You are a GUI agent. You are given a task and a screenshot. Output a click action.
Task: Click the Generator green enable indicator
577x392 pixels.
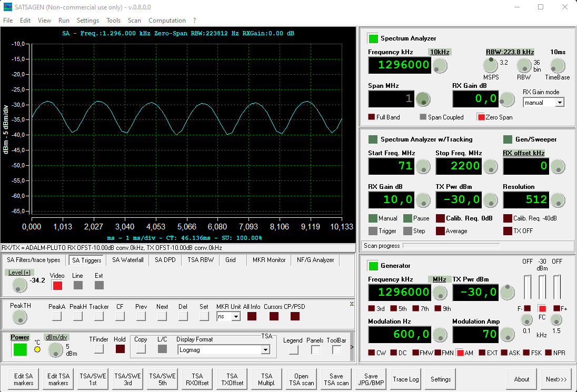(x=373, y=266)
